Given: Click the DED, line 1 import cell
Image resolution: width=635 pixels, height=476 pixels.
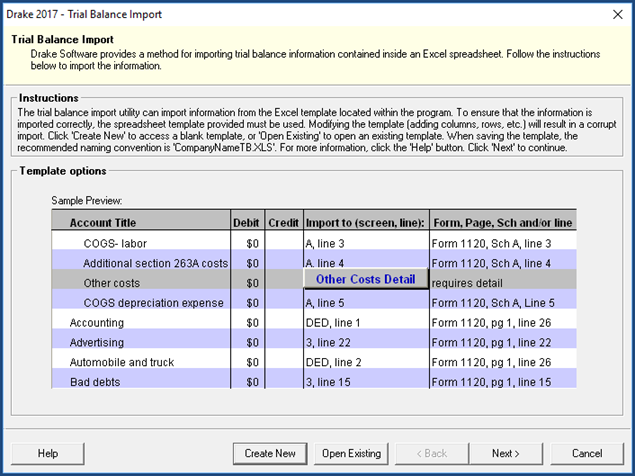Looking at the screenshot, I should point(338,323).
